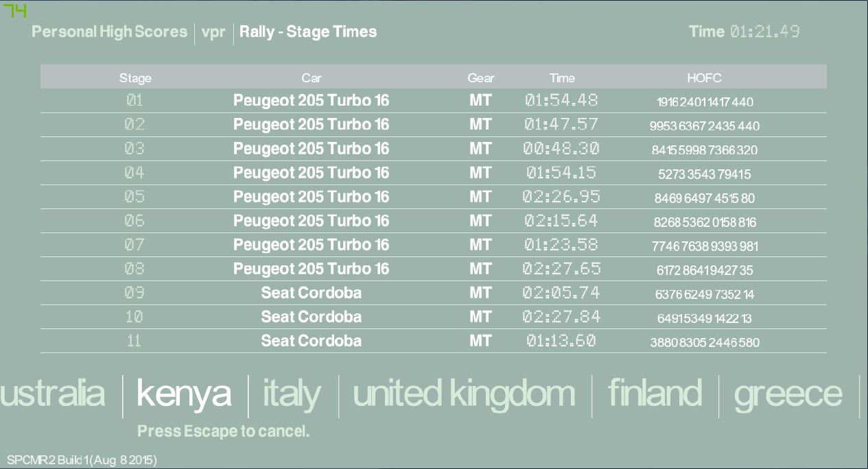Select the italy country tab
This screenshot has height=469, width=868.
(292, 394)
